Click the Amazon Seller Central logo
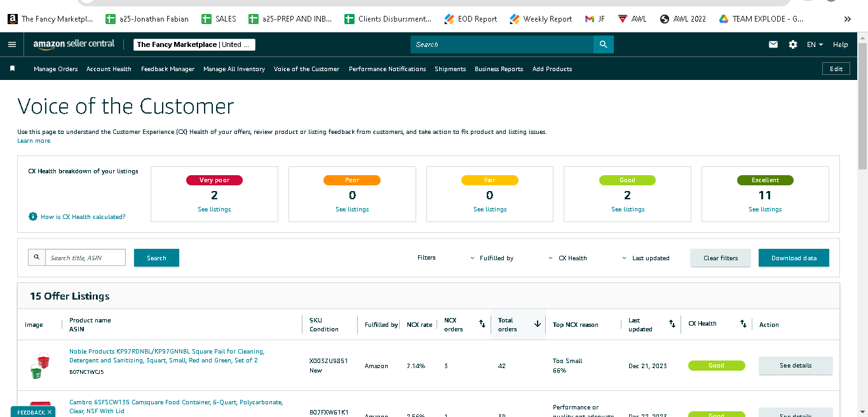868x417 pixels. pyautogui.click(x=74, y=44)
